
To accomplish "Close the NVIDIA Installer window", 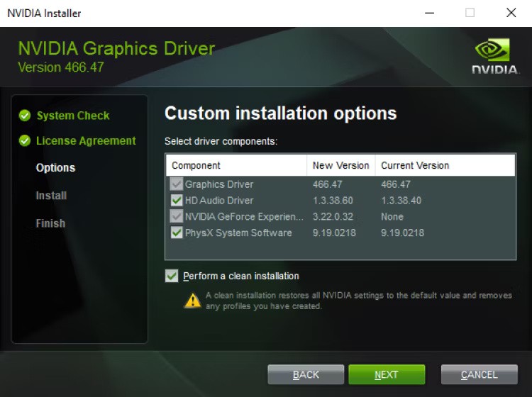I will pos(511,13).
